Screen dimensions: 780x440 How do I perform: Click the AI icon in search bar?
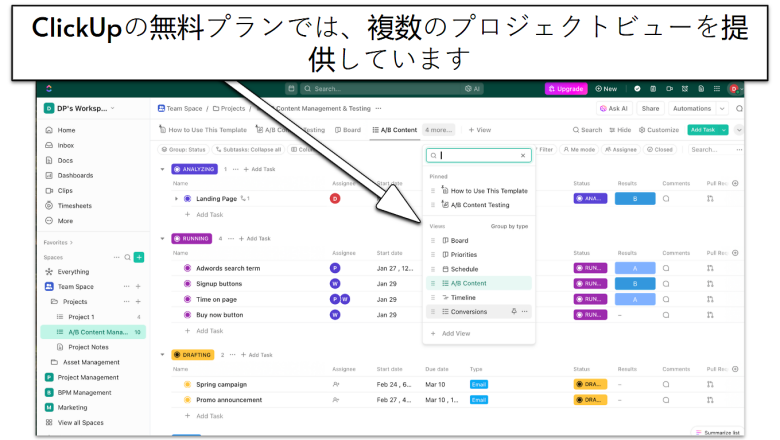tap(472, 88)
